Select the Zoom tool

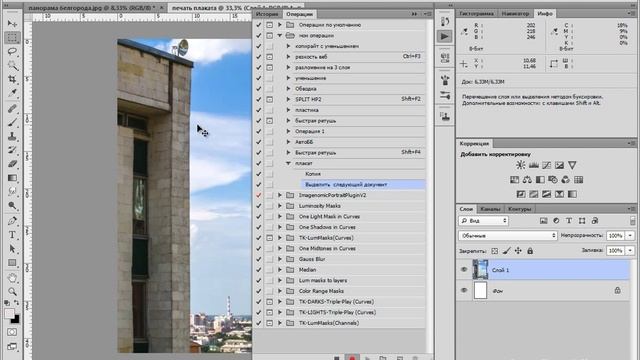[12, 291]
